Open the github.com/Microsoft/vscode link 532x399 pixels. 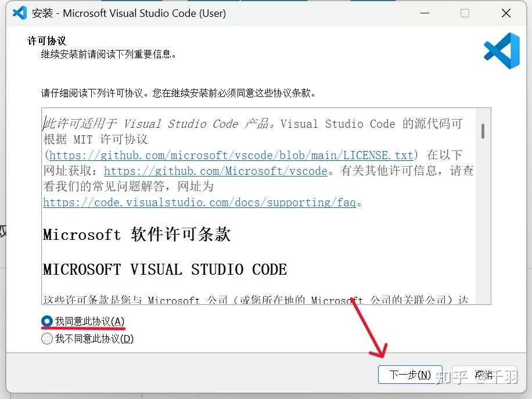(214, 171)
